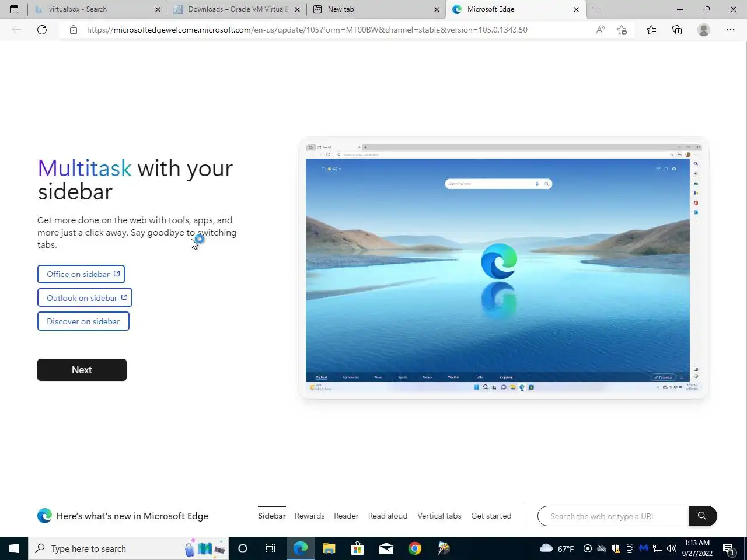The image size is (747, 560).
Task: Close the Microsoft Edge tab
Action: click(x=576, y=9)
